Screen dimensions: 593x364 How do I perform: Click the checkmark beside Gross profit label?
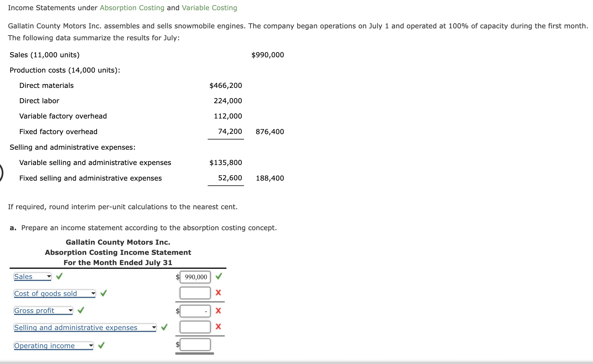(x=81, y=310)
